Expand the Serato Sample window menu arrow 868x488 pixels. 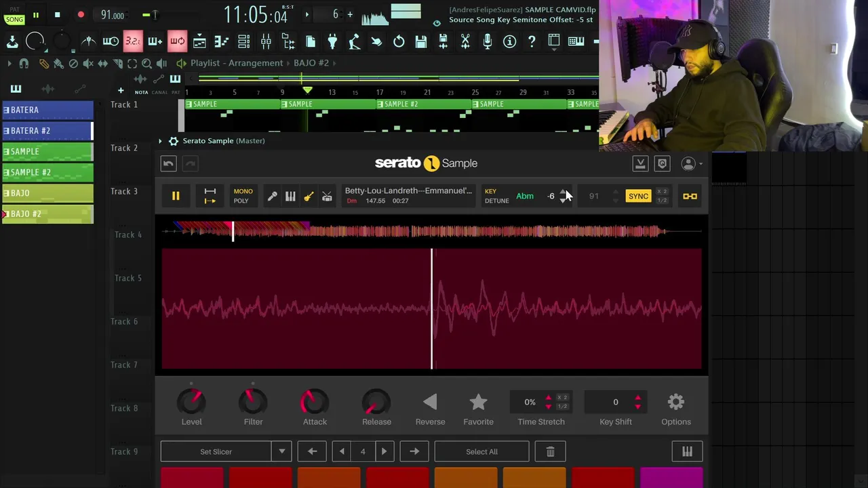(x=160, y=141)
